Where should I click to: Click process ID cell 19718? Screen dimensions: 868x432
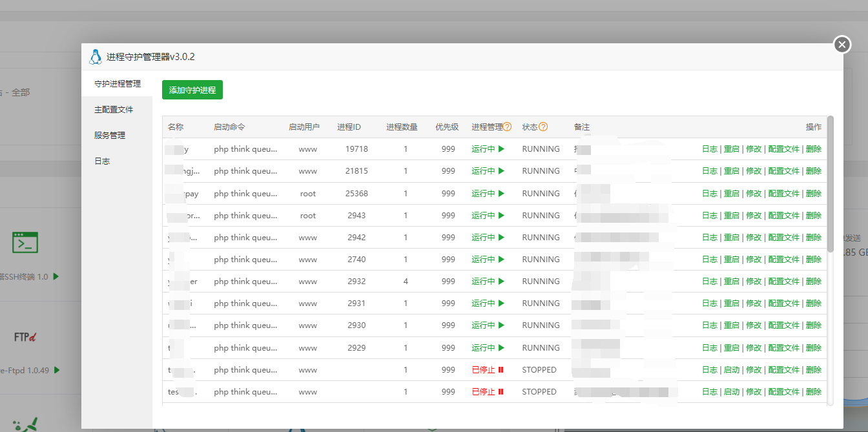(x=356, y=149)
